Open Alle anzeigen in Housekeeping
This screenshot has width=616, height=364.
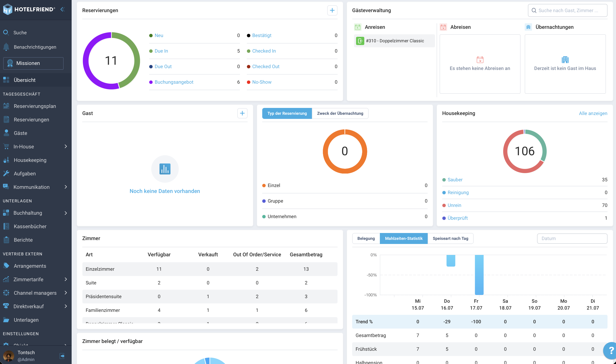(x=593, y=113)
